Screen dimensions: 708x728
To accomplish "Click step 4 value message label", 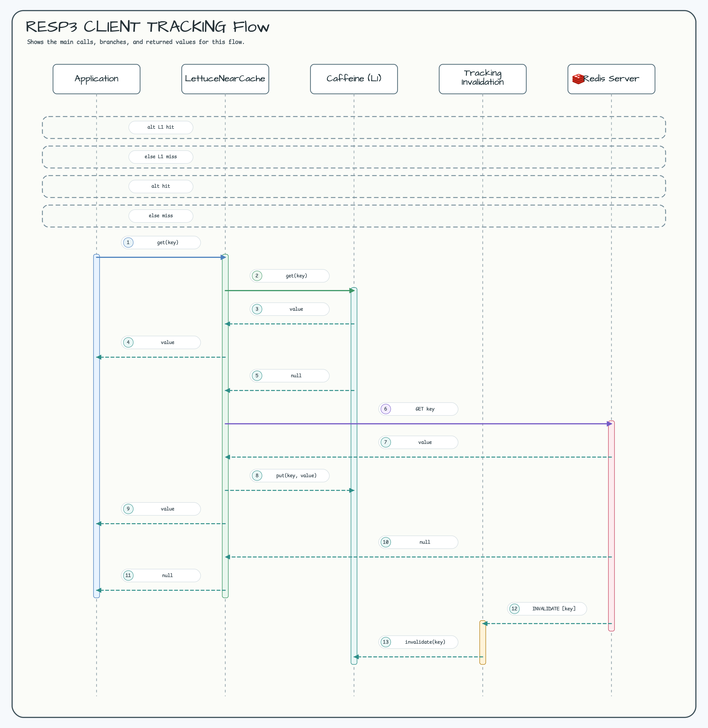I will 161,342.
